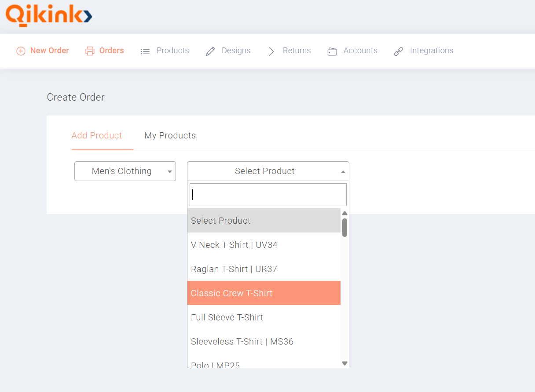
Task: Open the Products menu item
Action: click(172, 51)
